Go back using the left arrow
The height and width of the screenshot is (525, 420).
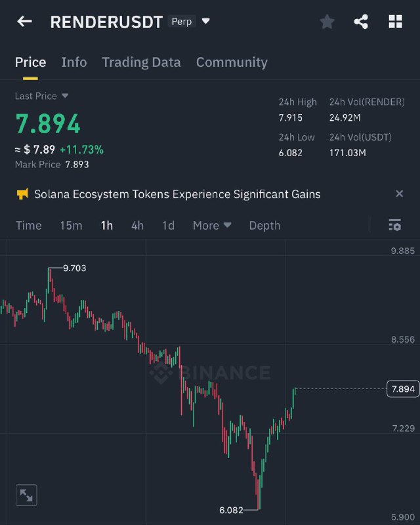click(24, 22)
